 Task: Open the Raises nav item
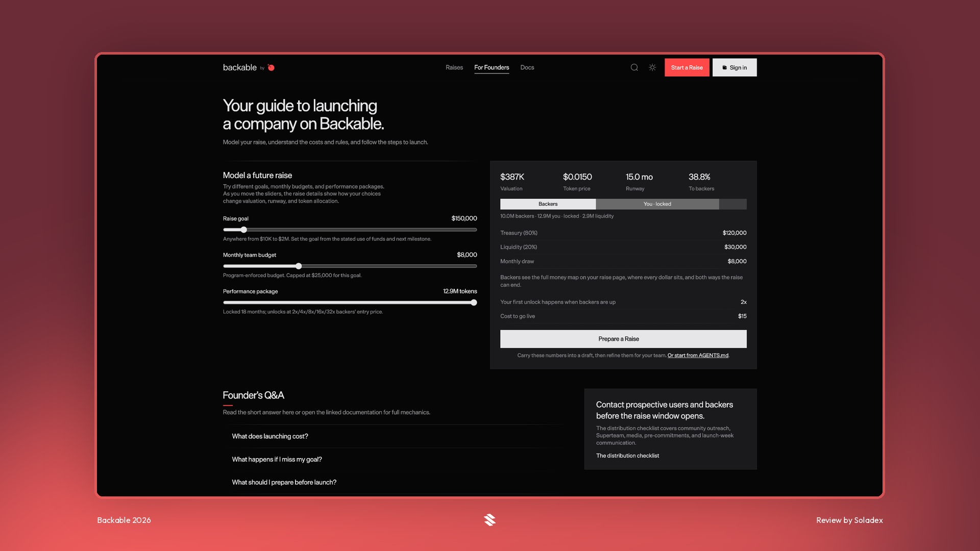click(x=454, y=67)
